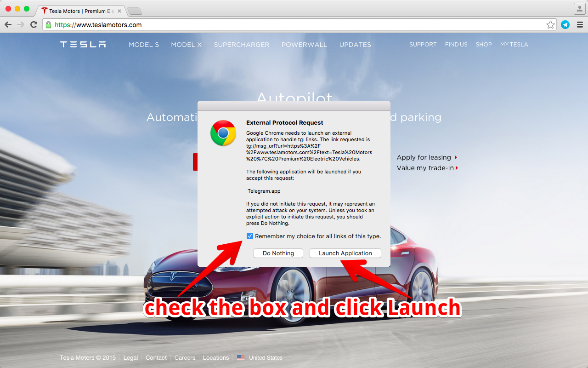The image size is (588, 368).
Task: Click the United States region link
Action: 266,357
